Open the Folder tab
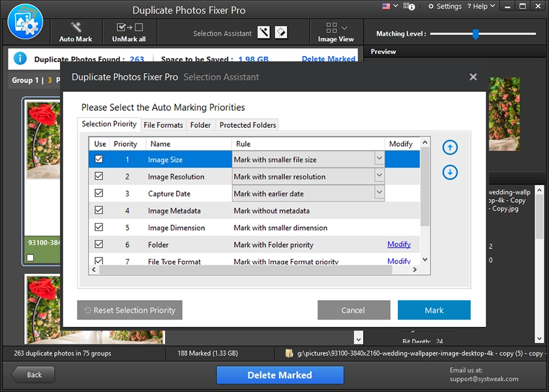The image size is (549, 392). pos(200,125)
